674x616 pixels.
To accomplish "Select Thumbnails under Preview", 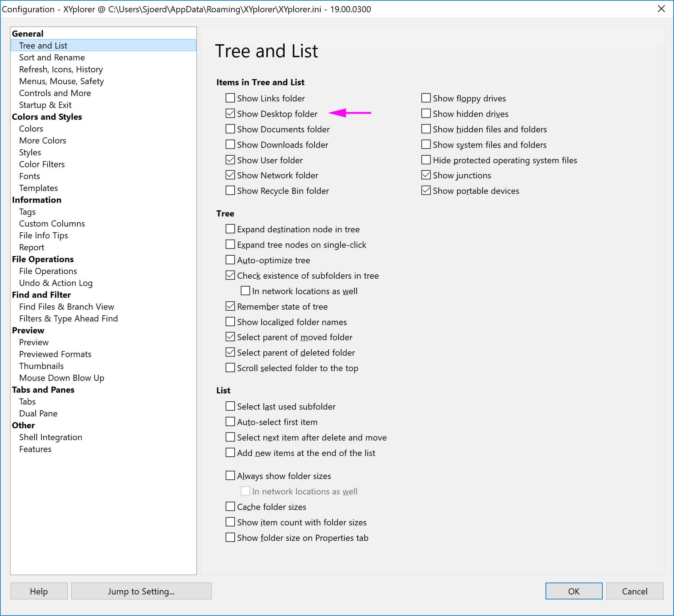I will pyautogui.click(x=41, y=366).
